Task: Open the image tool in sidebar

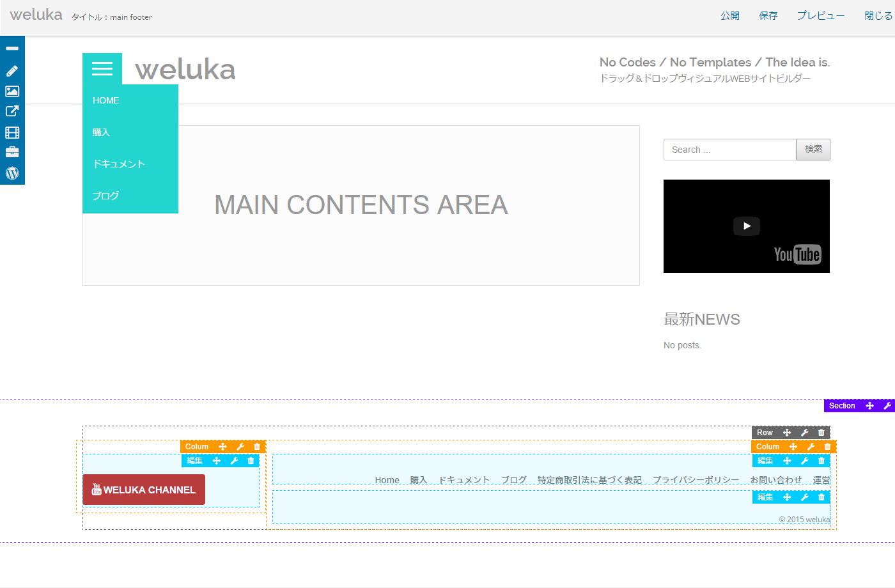Action: tap(12, 91)
